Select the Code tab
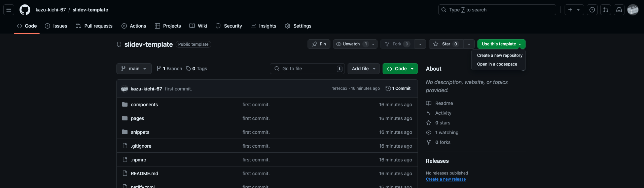This screenshot has height=188, width=644. [27, 26]
